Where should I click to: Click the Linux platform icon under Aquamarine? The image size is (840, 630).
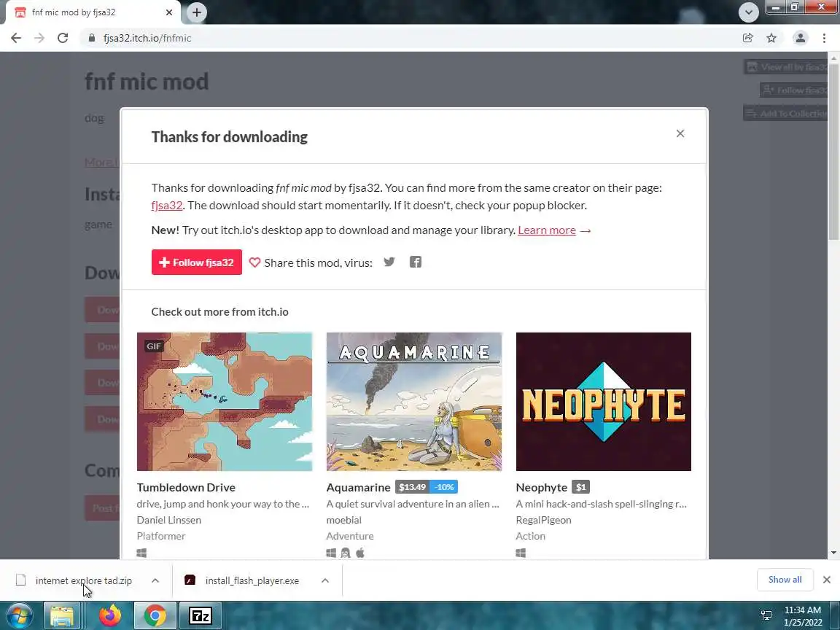pyautogui.click(x=346, y=553)
